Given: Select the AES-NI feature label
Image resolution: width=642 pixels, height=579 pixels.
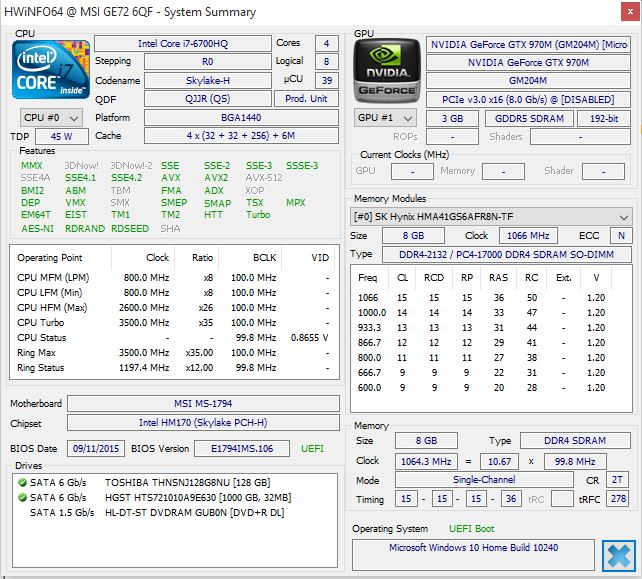Looking at the screenshot, I should pos(37,228).
